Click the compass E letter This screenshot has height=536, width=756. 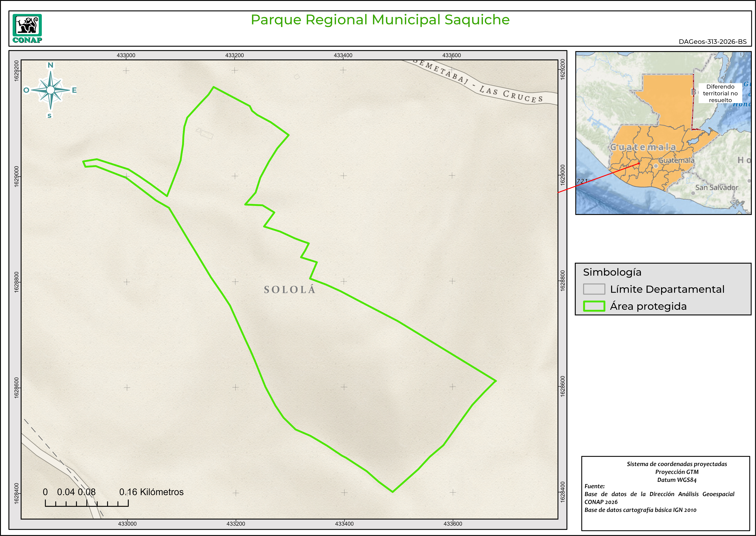(x=74, y=90)
